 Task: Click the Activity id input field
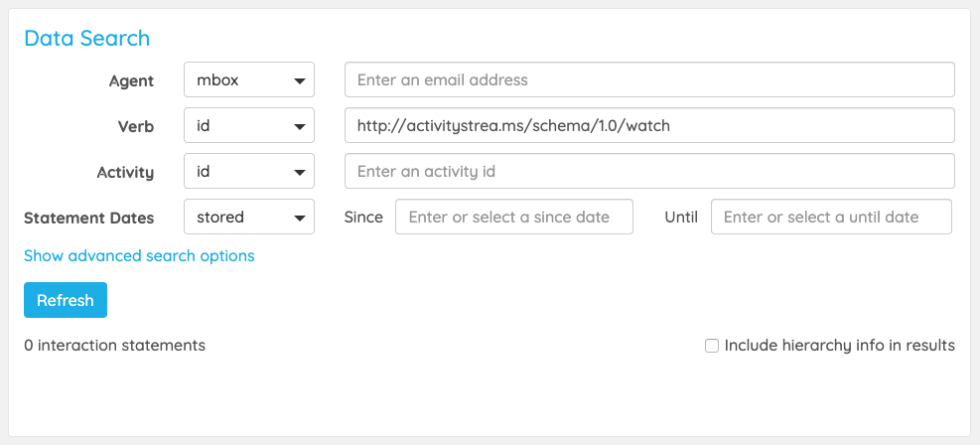(x=649, y=171)
